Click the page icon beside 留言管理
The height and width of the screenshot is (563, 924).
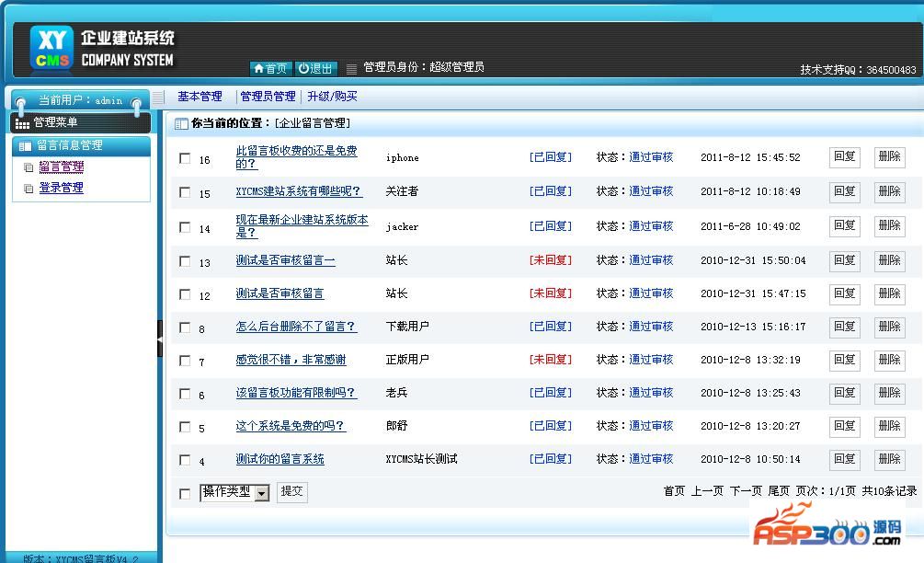tap(29, 167)
